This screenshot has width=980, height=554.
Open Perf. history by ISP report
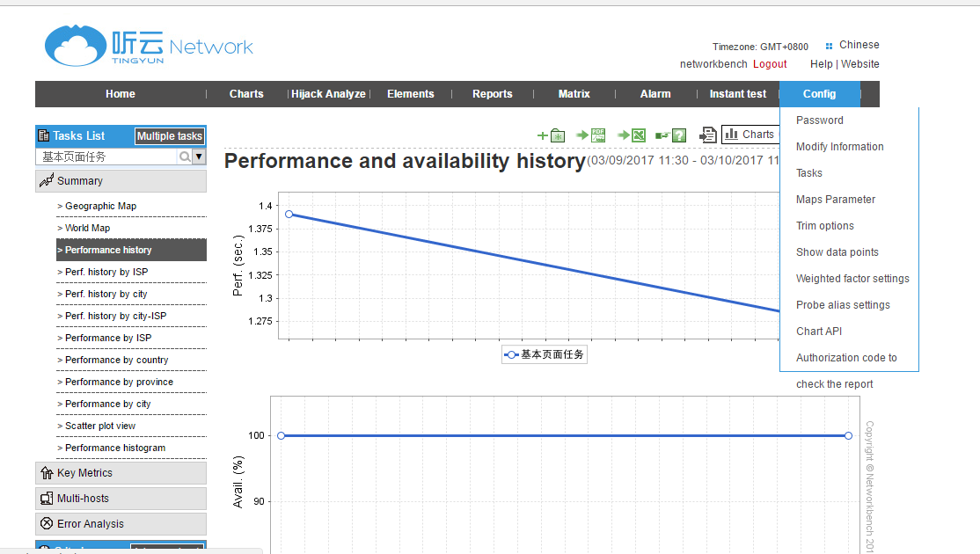[106, 273]
